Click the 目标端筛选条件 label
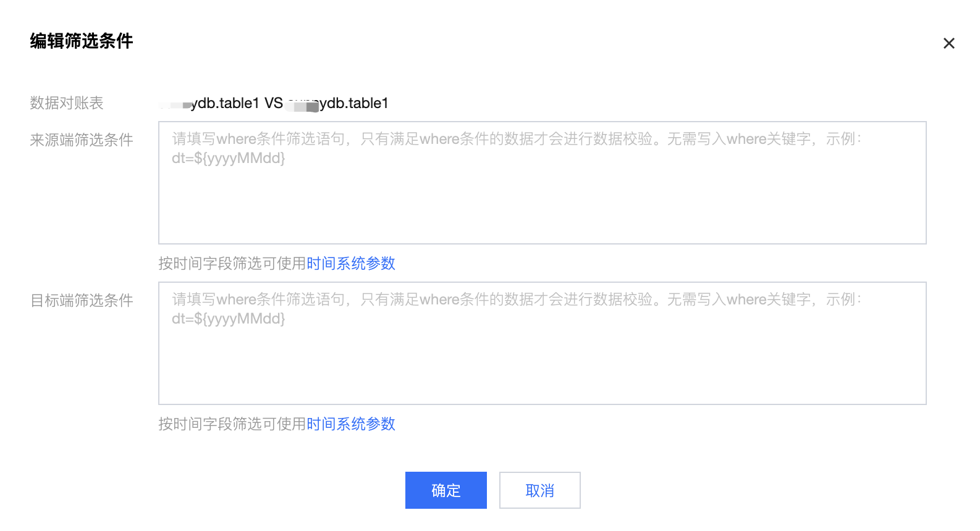The width and height of the screenshot is (980, 531). [82, 301]
